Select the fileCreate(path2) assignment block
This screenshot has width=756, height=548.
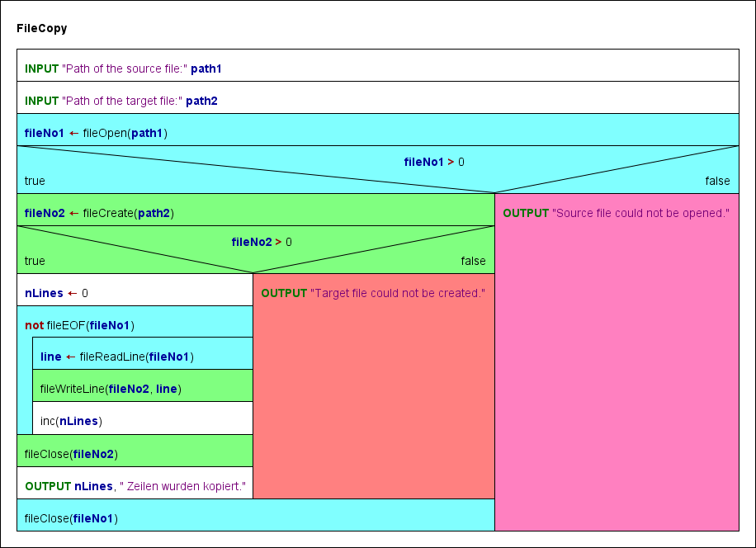click(x=256, y=210)
